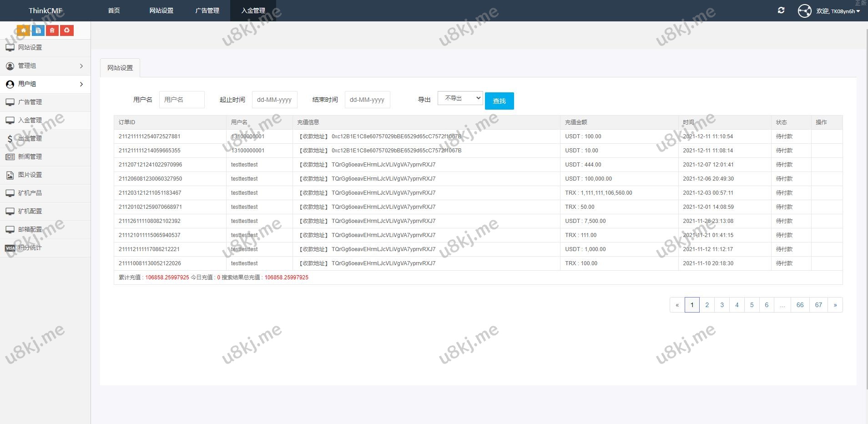Click the refresh icon in top bar
The image size is (868, 424).
coord(781,10)
